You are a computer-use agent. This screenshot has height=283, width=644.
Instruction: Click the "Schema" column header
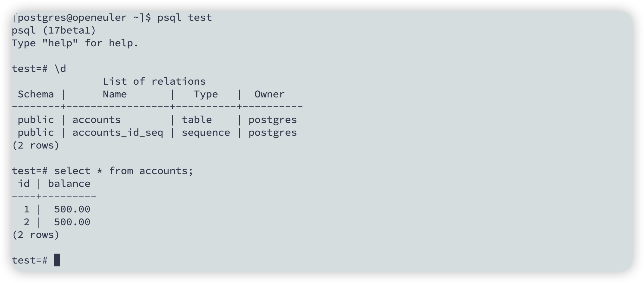point(36,94)
